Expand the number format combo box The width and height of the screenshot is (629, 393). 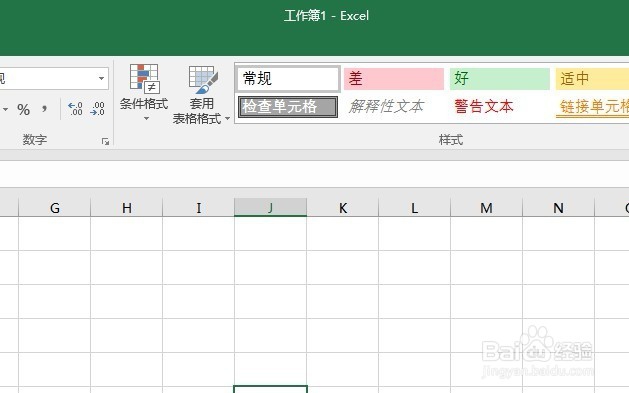pyautogui.click(x=101, y=78)
